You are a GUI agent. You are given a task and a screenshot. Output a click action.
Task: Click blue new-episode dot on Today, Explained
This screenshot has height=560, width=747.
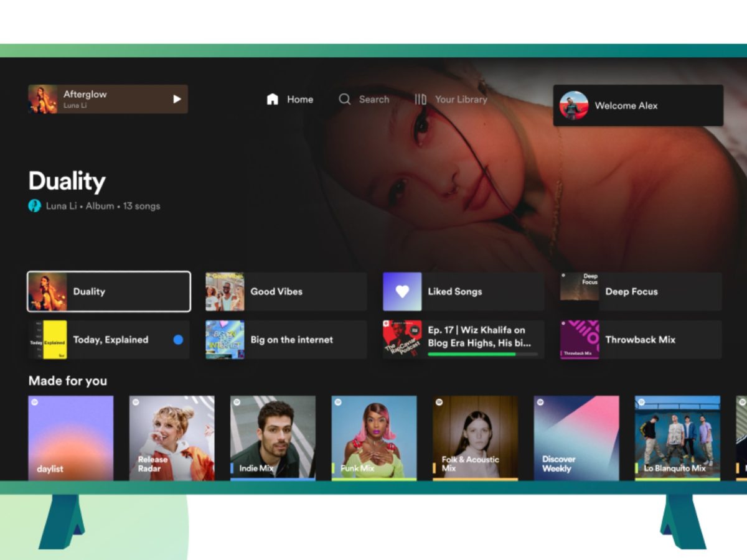coord(179,340)
